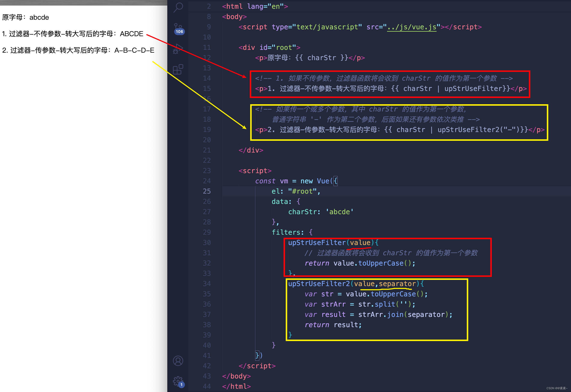Click the charStr: 'abcde' data line
The height and width of the screenshot is (392, 571).
tap(321, 212)
